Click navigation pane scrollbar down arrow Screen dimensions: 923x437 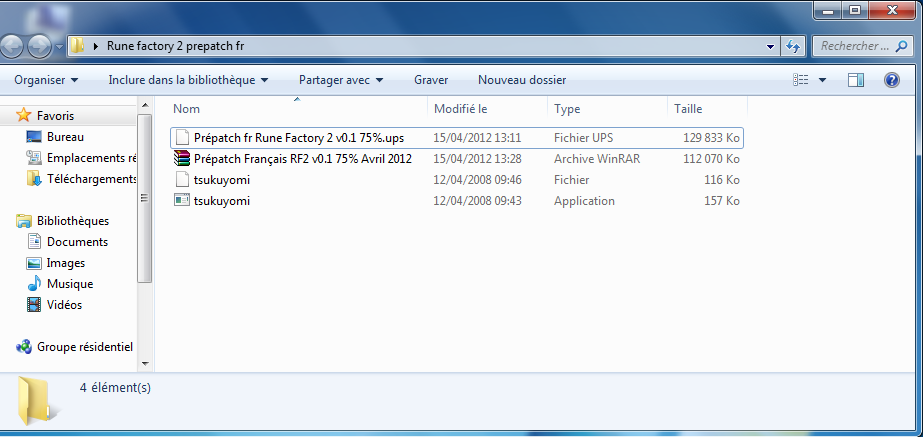click(x=145, y=363)
